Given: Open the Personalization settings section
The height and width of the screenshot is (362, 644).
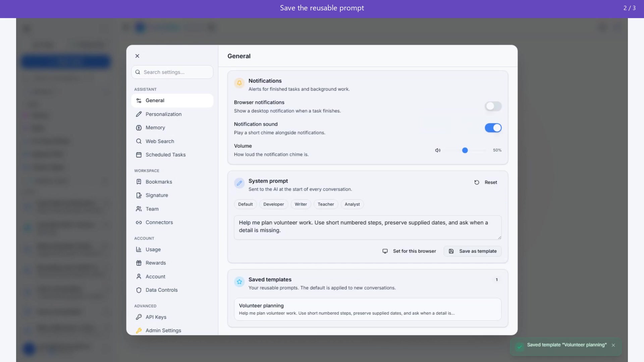Looking at the screenshot, I should pyautogui.click(x=172, y=114).
